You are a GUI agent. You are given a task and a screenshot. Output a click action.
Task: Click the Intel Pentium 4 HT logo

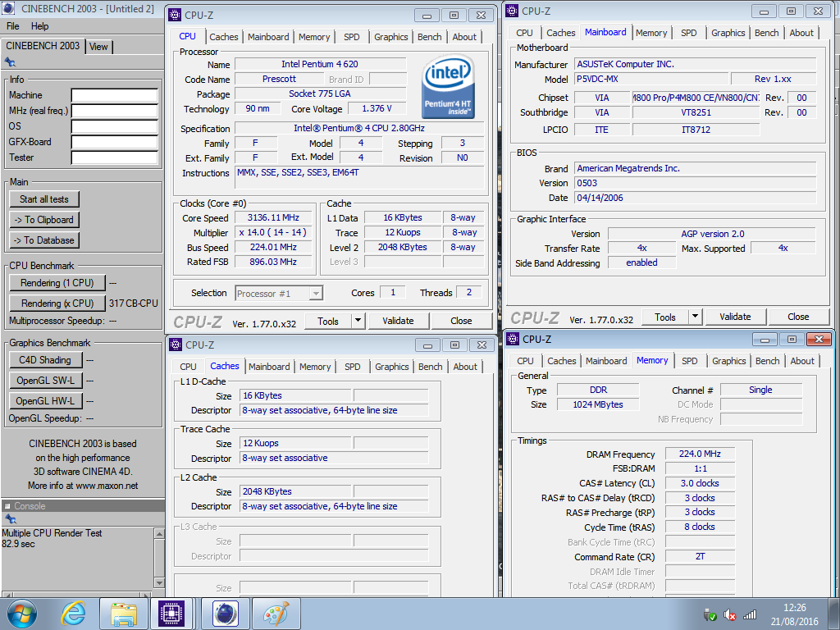coord(448,87)
